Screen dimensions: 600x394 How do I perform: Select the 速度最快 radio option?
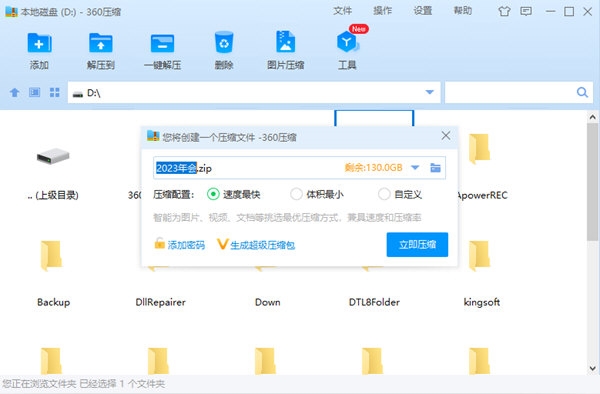click(213, 194)
